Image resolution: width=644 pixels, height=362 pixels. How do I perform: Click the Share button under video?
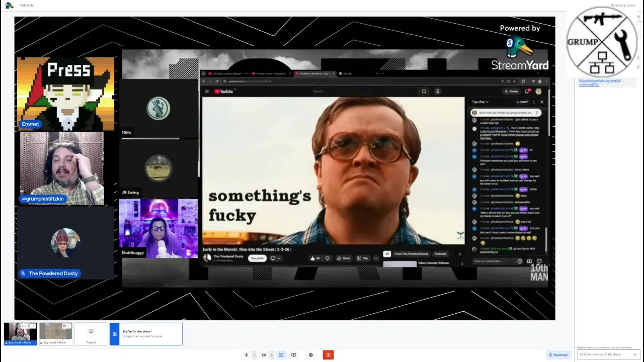point(344,258)
